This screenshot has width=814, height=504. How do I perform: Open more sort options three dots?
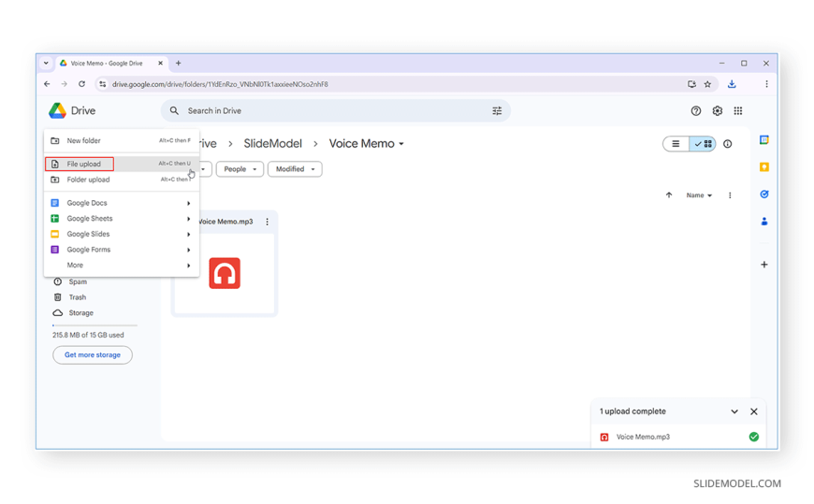730,195
